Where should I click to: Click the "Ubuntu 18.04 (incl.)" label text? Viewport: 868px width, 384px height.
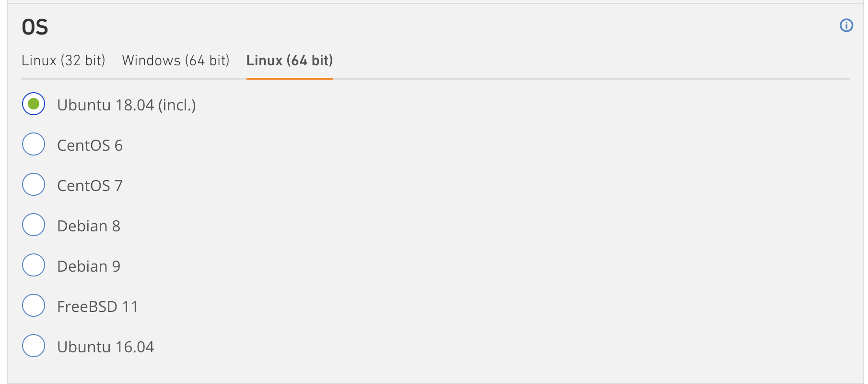[126, 105]
